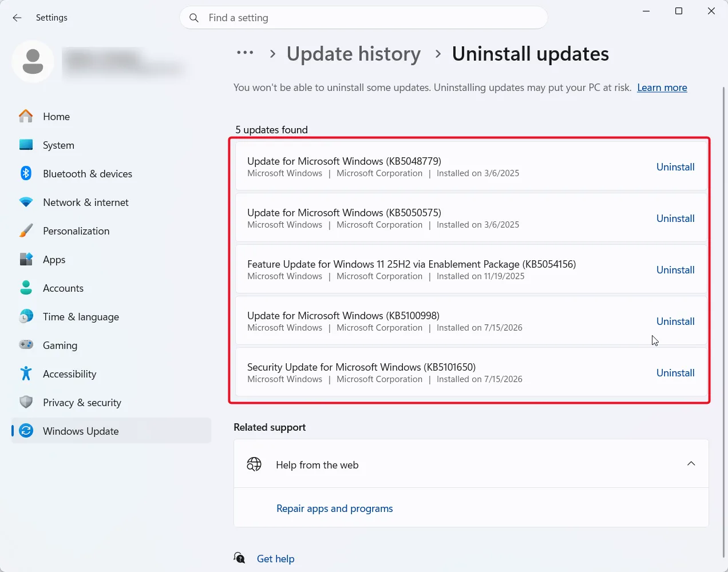Uninstall update KB5050575
The width and height of the screenshot is (728, 572).
pos(675,219)
